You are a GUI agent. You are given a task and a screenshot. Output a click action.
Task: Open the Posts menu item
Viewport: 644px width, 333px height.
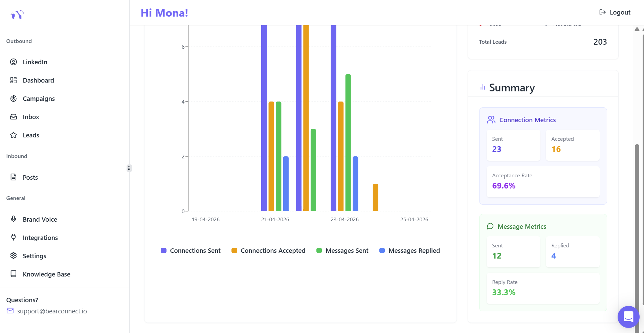pyautogui.click(x=30, y=177)
